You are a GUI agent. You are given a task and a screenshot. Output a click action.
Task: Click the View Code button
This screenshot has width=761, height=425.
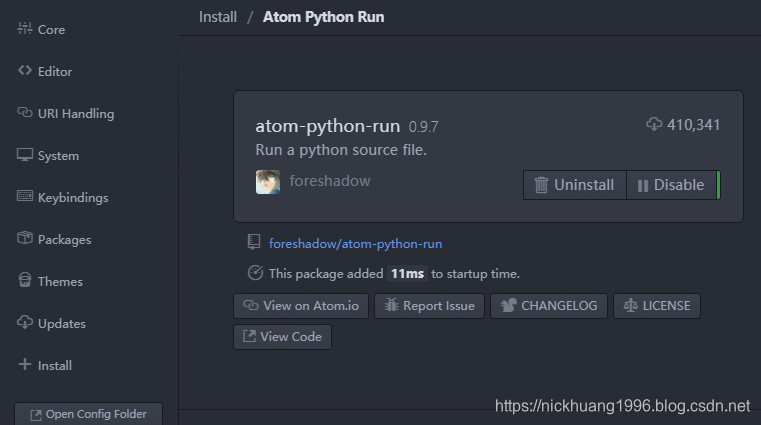282,337
